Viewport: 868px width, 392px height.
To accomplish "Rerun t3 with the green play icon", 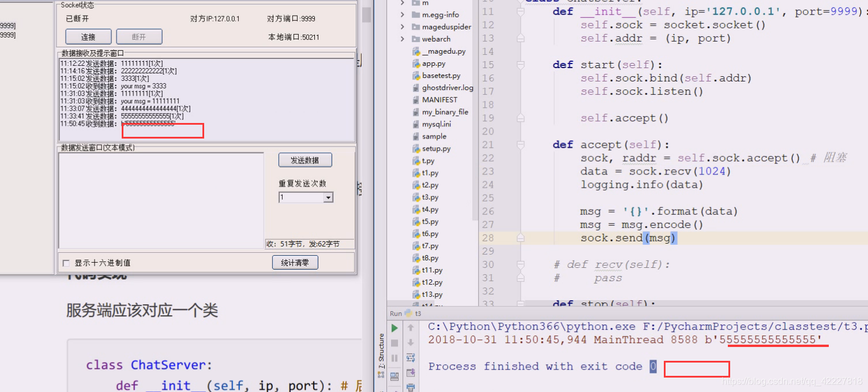I will click(394, 328).
